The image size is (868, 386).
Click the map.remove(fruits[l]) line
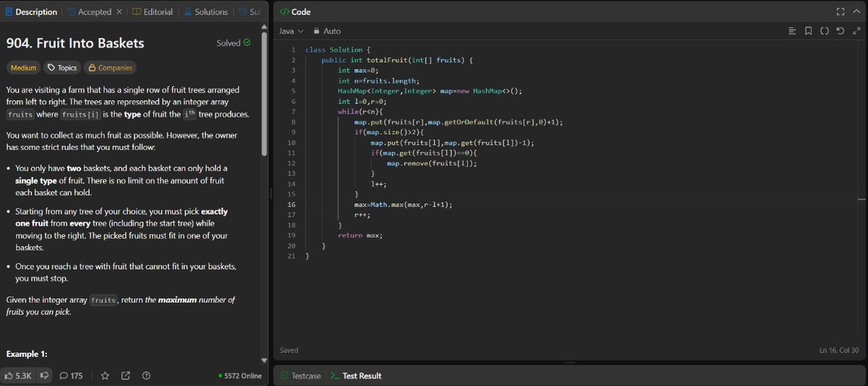(x=432, y=164)
